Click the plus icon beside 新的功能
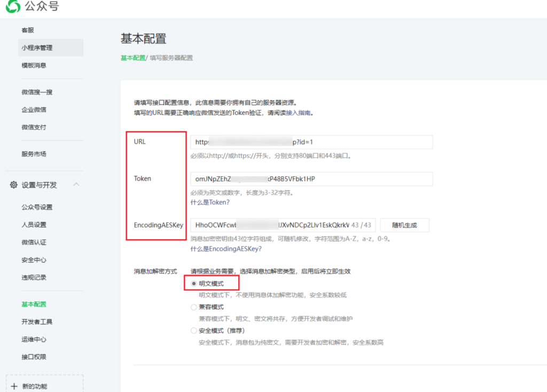This screenshot has height=392, width=547. point(14,386)
